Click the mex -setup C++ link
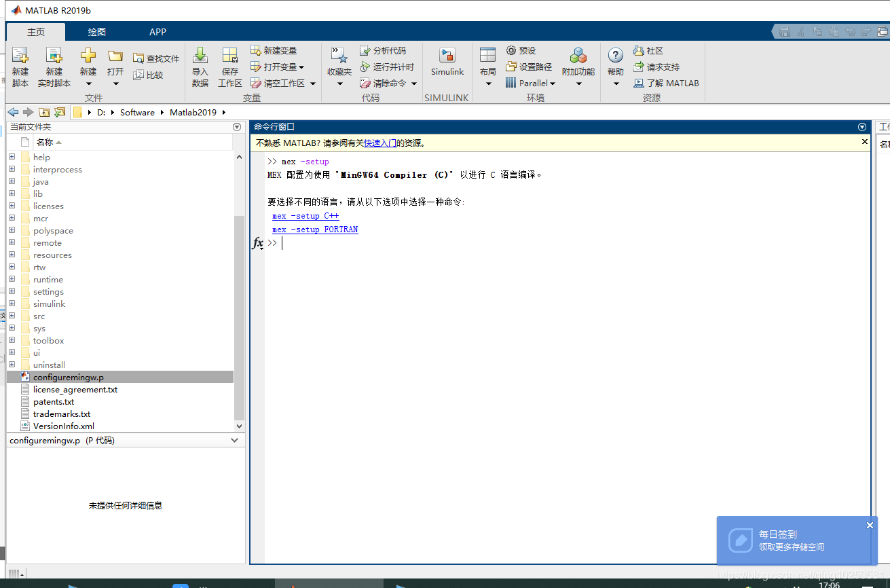Image resolution: width=890 pixels, height=588 pixels. pos(305,216)
